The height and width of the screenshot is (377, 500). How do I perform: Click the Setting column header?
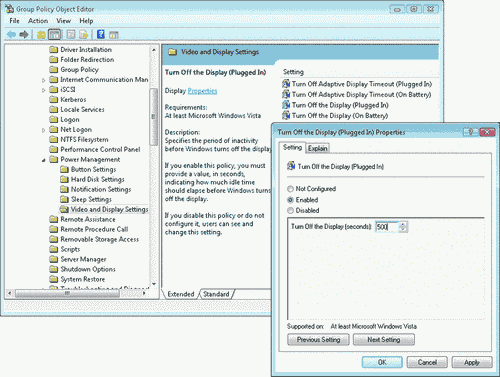click(x=293, y=72)
